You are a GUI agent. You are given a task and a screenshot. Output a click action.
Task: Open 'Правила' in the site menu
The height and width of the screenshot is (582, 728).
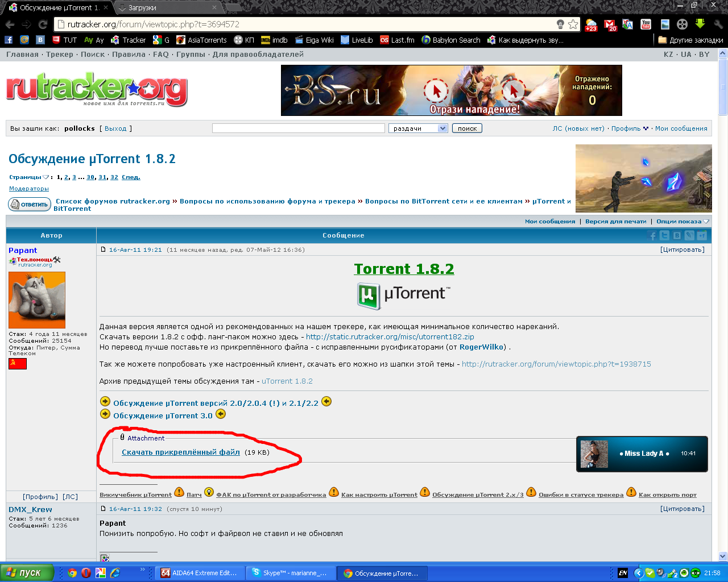(129, 55)
